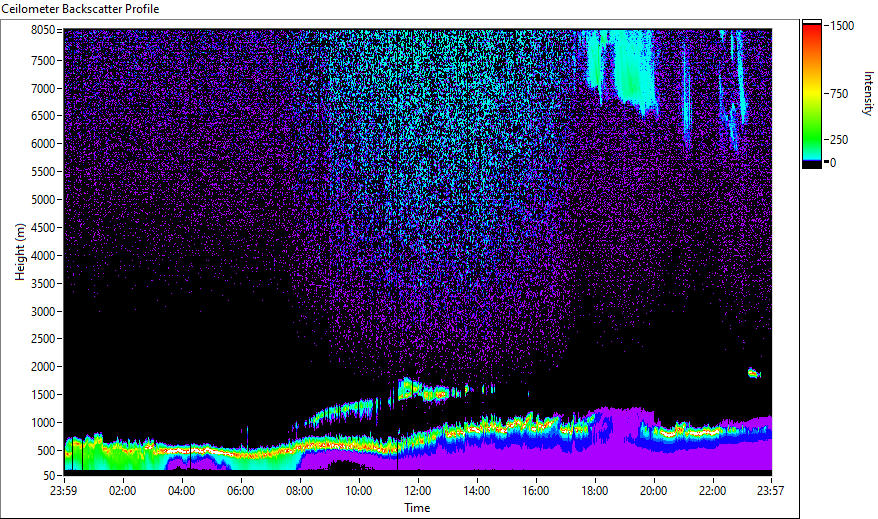Click the vertical 'Intensity' legend title
878x519 pixels.
tap(868, 93)
